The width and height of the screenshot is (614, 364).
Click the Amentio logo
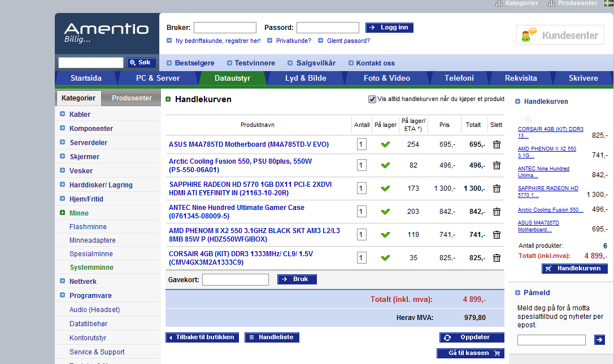107,33
